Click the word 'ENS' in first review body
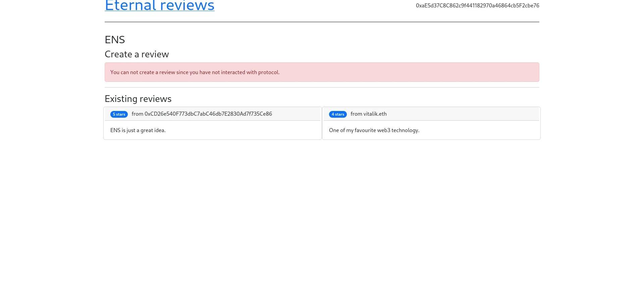 tap(115, 130)
